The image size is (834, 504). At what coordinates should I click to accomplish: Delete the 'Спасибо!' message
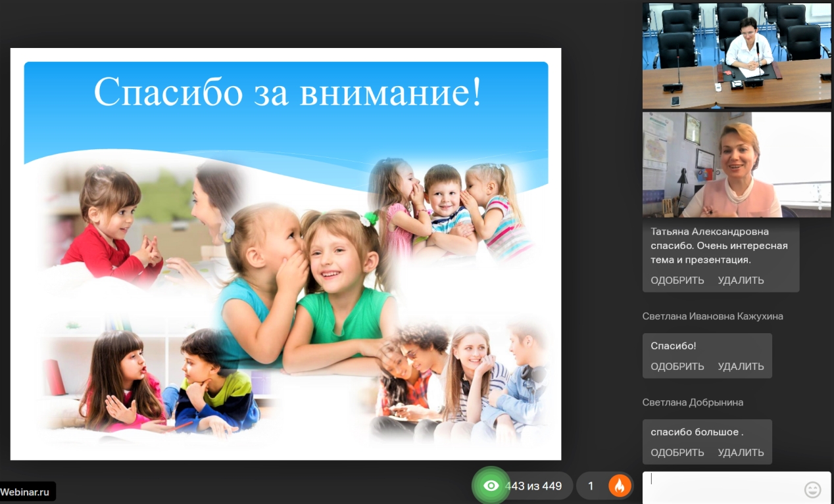(x=741, y=367)
